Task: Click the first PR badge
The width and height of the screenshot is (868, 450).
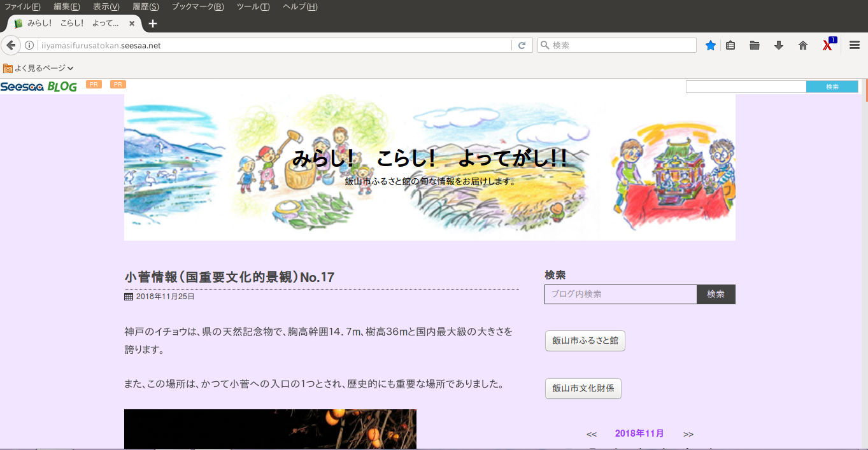Action: coord(94,84)
